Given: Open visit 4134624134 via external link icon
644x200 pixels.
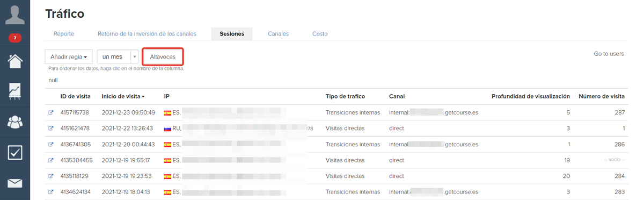Looking at the screenshot, I should pyautogui.click(x=51, y=192).
